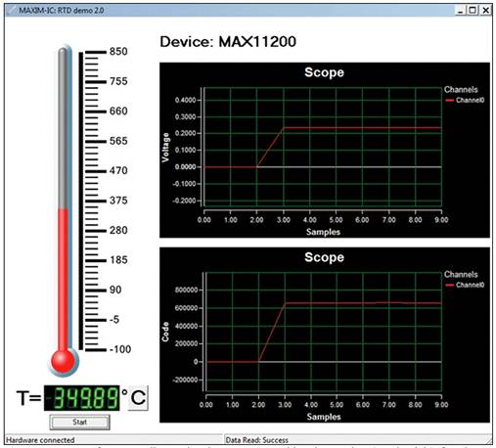This screenshot has width=496, height=448.
Task: Click the °C unit button
Action: [x=138, y=397]
